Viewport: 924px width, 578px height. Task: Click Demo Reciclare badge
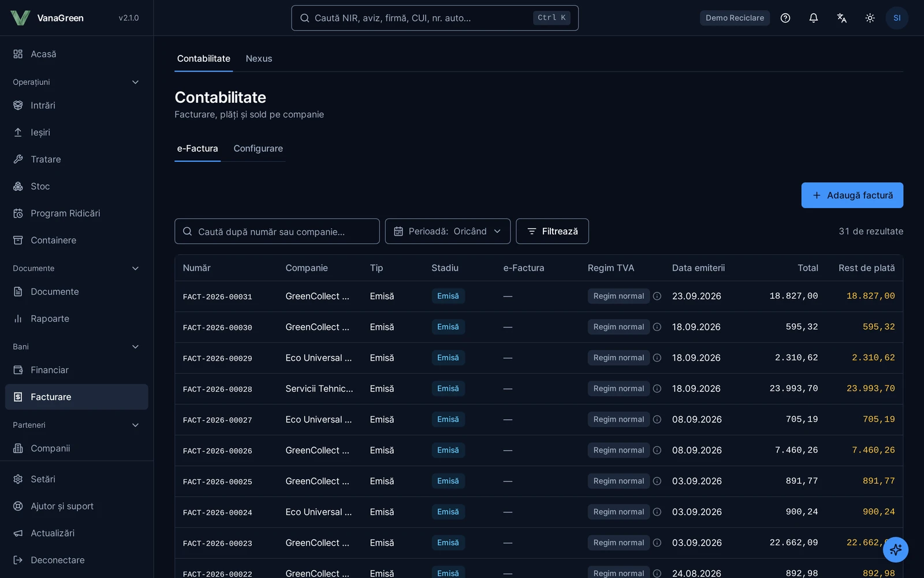pyautogui.click(x=735, y=18)
